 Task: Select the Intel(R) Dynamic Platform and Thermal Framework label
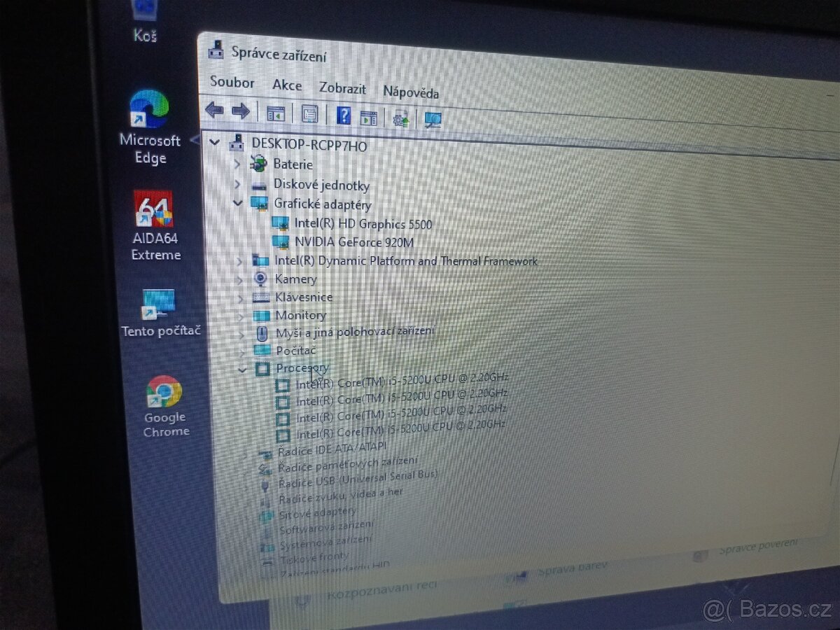tap(405, 260)
